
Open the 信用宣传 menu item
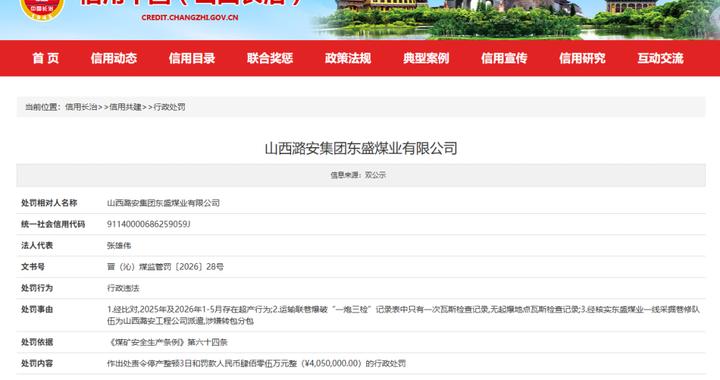(504, 58)
